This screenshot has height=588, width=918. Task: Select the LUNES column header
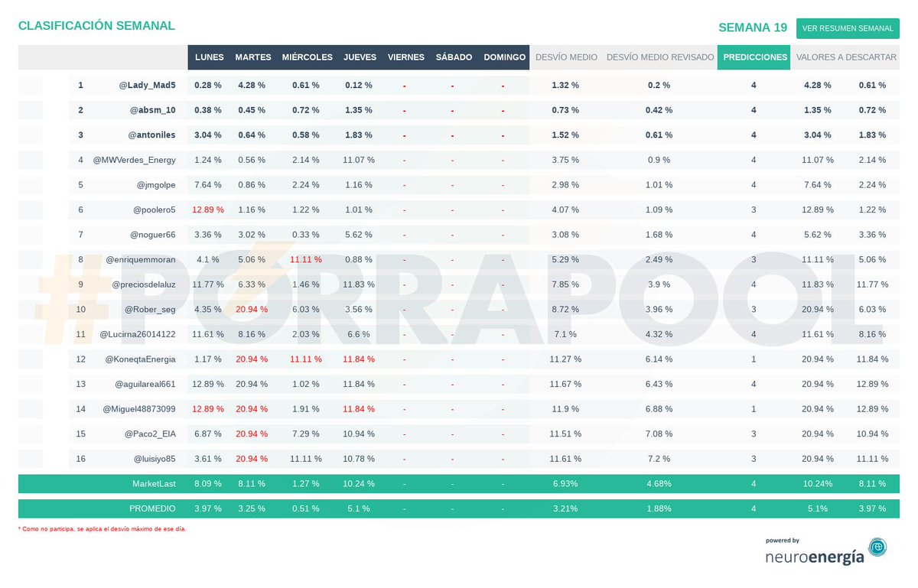tap(210, 57)
